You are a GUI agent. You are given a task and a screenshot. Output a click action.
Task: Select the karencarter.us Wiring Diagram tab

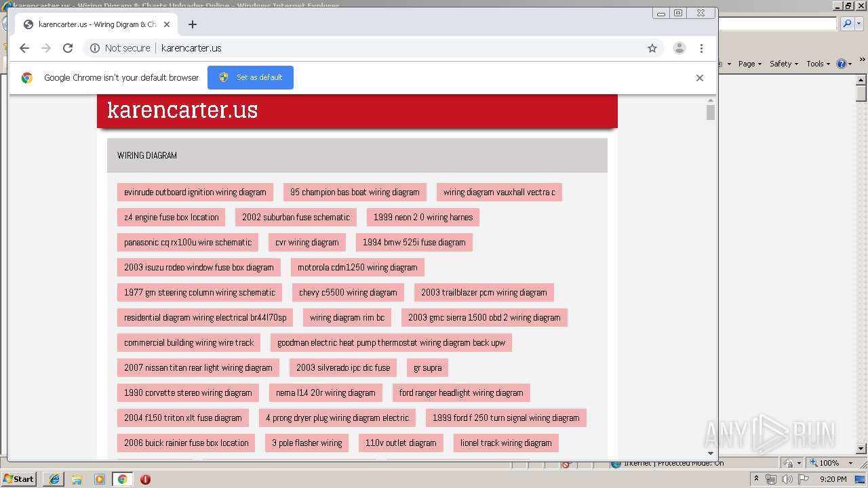[96, 24]
